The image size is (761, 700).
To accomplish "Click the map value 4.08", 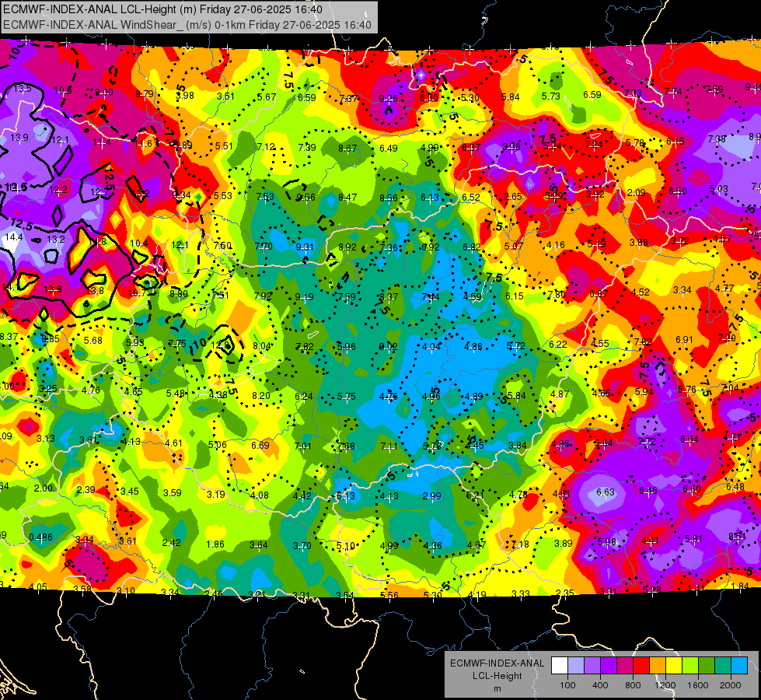I will (x=260, y=495).
